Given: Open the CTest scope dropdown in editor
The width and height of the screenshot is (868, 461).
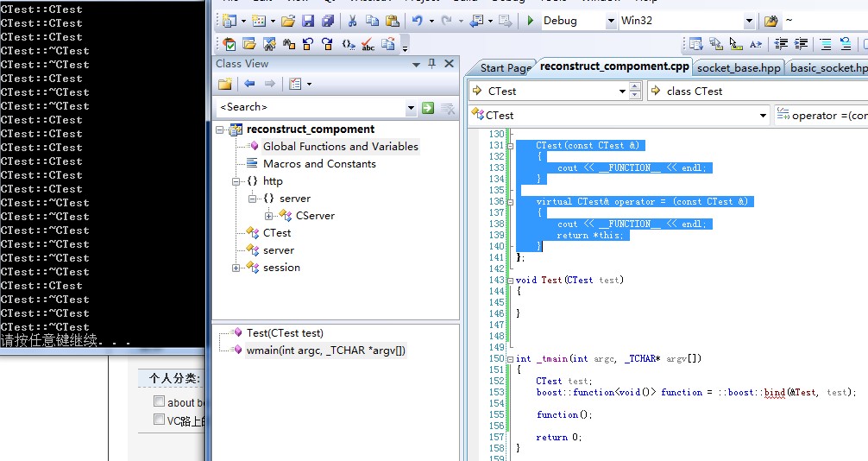Looking at the screenshot, I should point(622,91).
